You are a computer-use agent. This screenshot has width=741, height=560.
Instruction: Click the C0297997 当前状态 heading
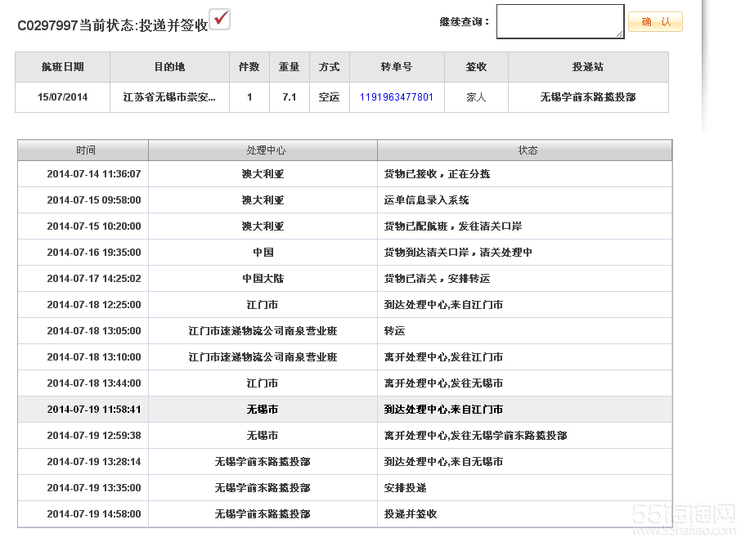coord(113,25)
